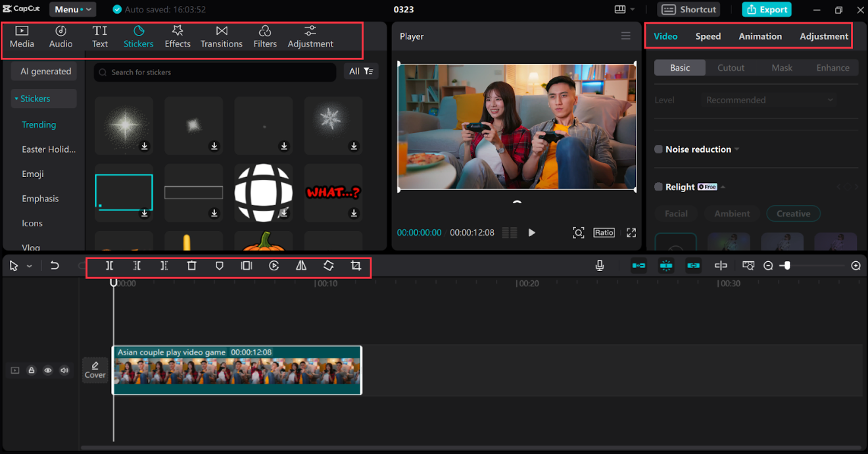
Task: Click the Ratio button in player
Action: click(604, 232)
